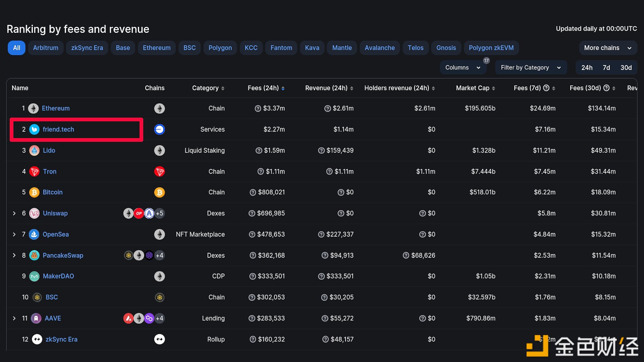Filter ranking by KCC chain
Image resolution: width=644 pixels, height=362 pixels.
[251, 48]
